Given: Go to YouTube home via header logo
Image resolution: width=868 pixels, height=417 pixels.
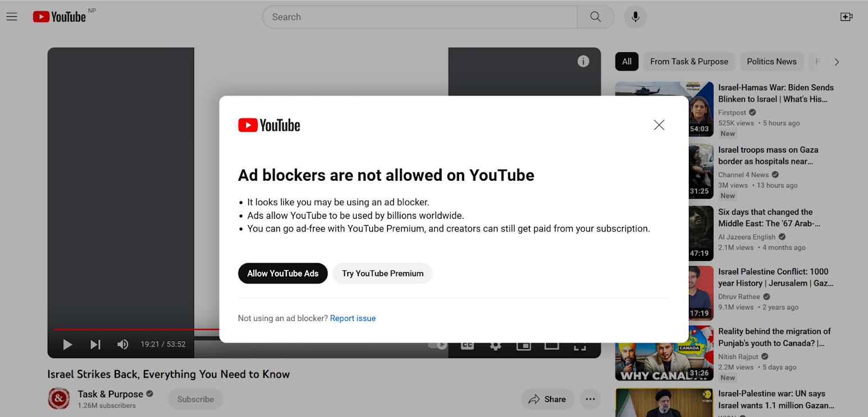Looking at the screenshot, I should pos(60,17).
